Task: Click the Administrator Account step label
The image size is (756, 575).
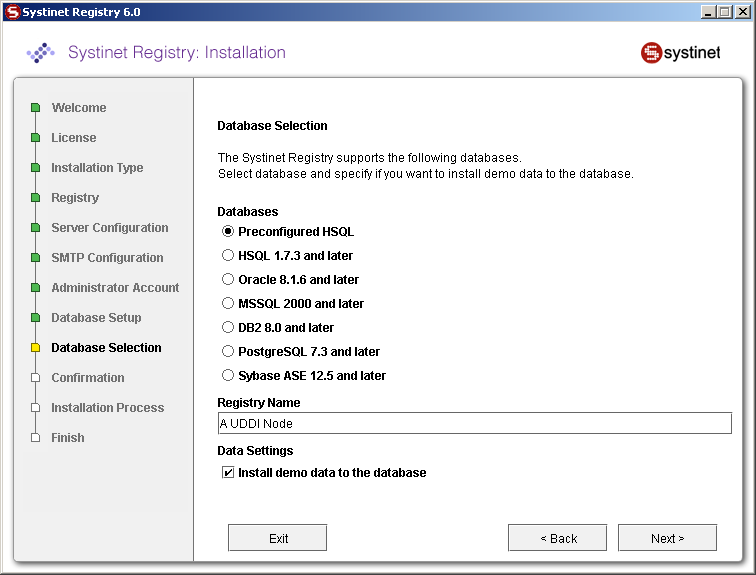Action: (x=115, y=288)
